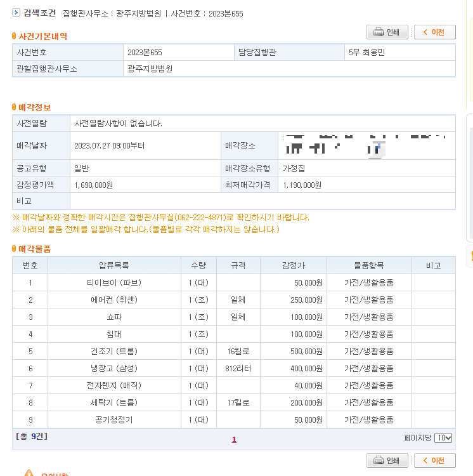Image resolution: width=473 pixels, height=476 pixels.
Task: Click the 사건기본내역 section bullet icon
Action: (14, 36)
